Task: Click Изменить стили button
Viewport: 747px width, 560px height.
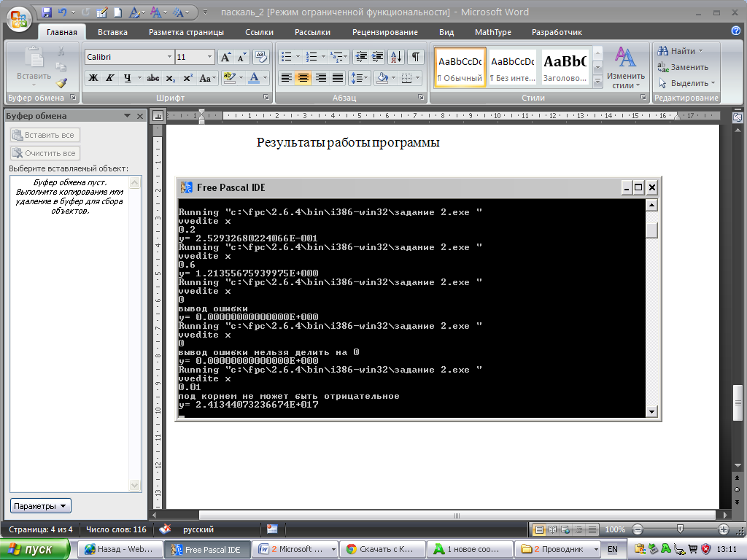Action: click(625, 68)
